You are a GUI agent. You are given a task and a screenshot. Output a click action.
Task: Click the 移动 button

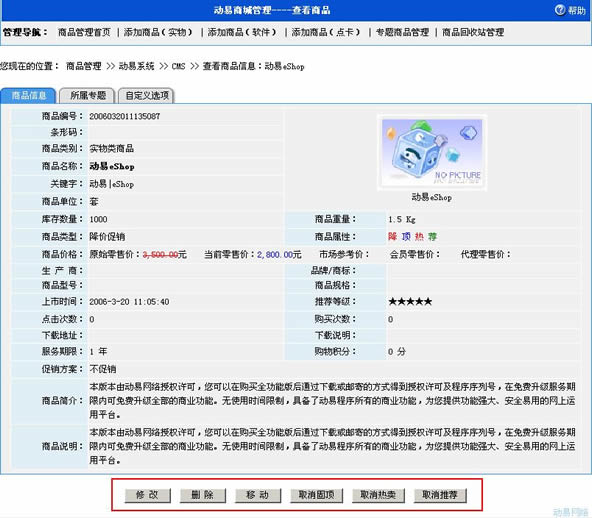click(x=258, y=495)
